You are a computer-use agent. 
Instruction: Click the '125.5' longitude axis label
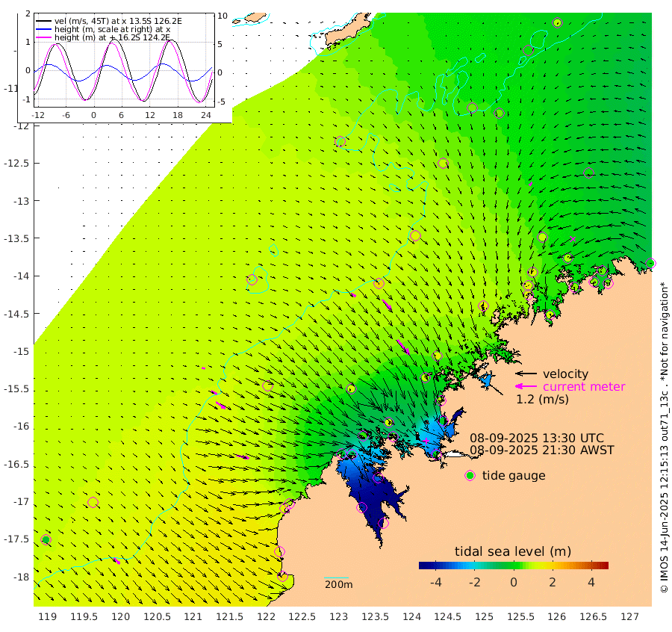(520, 616)
